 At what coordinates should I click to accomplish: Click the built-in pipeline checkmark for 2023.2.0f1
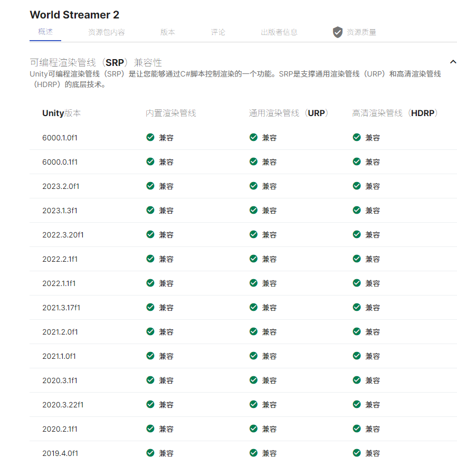[150, 186]
